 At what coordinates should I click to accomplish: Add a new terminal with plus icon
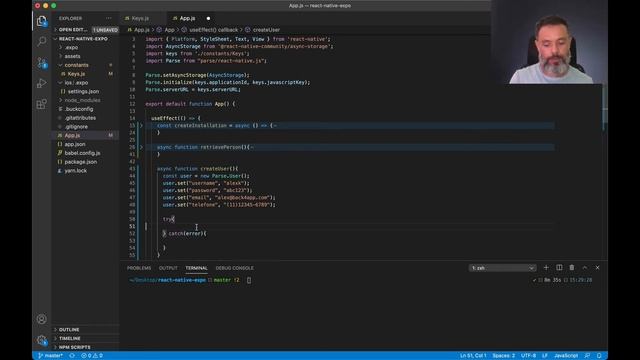point(546,268)
